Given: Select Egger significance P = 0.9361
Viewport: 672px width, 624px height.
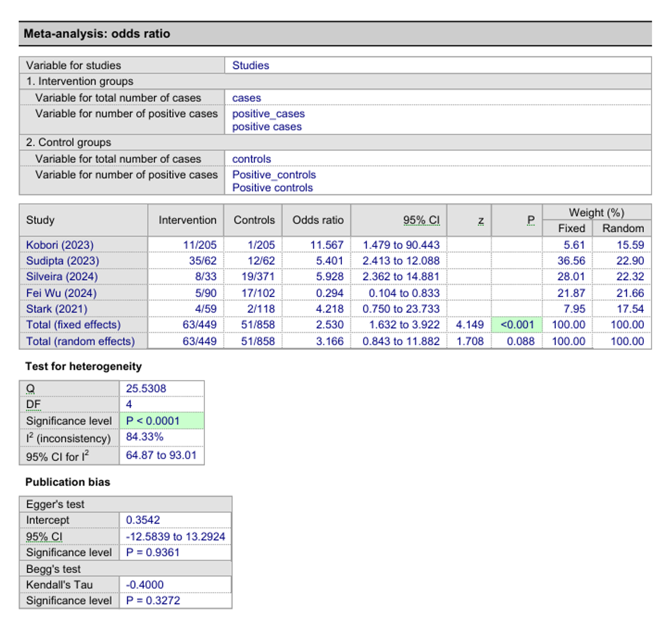Looking at the screenshot, I should coord(153,552).
